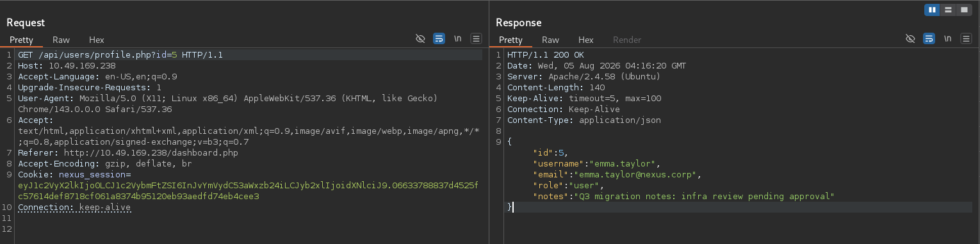Select combined tabbed view layout icon

(x=965, y=10)
